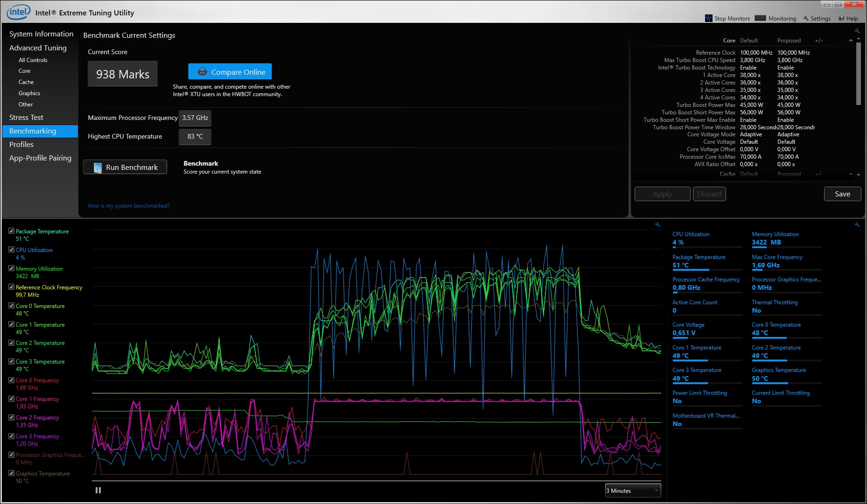Click the 3,57 GHz frequency value
The width and height of the screenshot is (867, 504).
pyautogui.click(x=195, y=118)
